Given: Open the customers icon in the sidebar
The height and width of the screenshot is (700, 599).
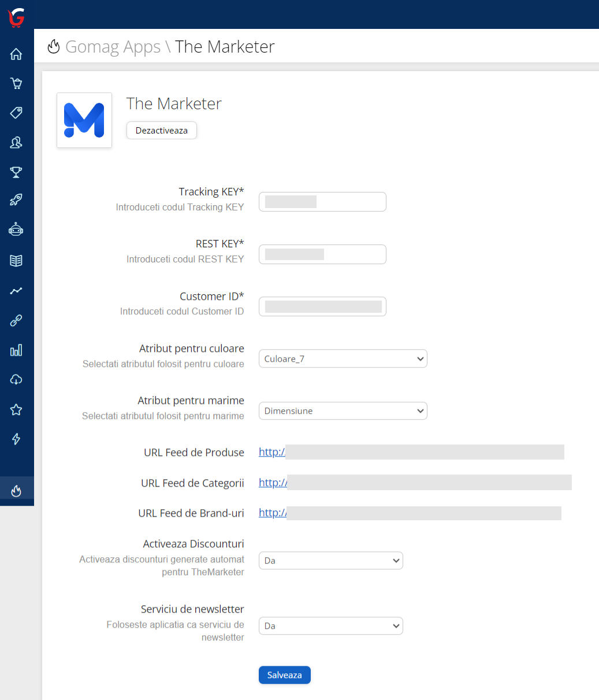Looking at the screenshot, I should (x=16, y=142).
